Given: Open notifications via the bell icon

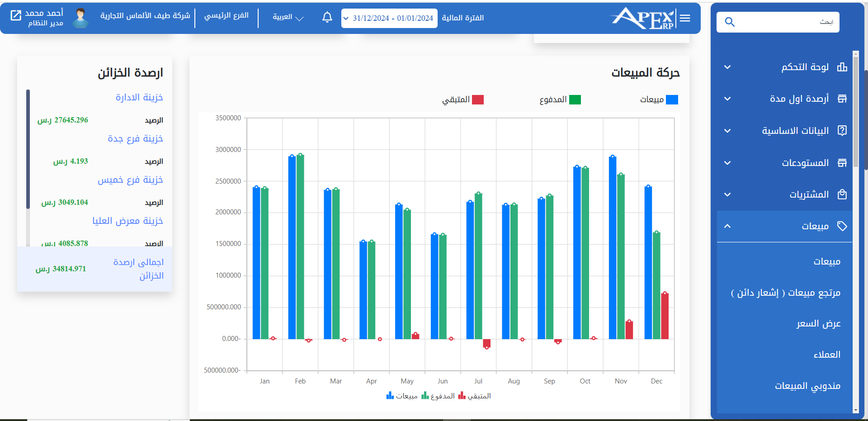Looking at the screenshot, I should click(x=327, y=17).
